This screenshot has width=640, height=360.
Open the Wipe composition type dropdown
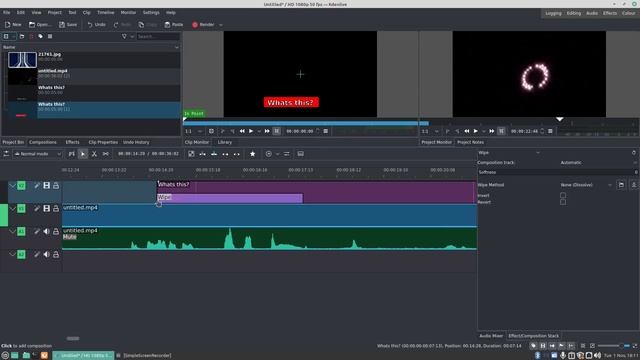509,153
